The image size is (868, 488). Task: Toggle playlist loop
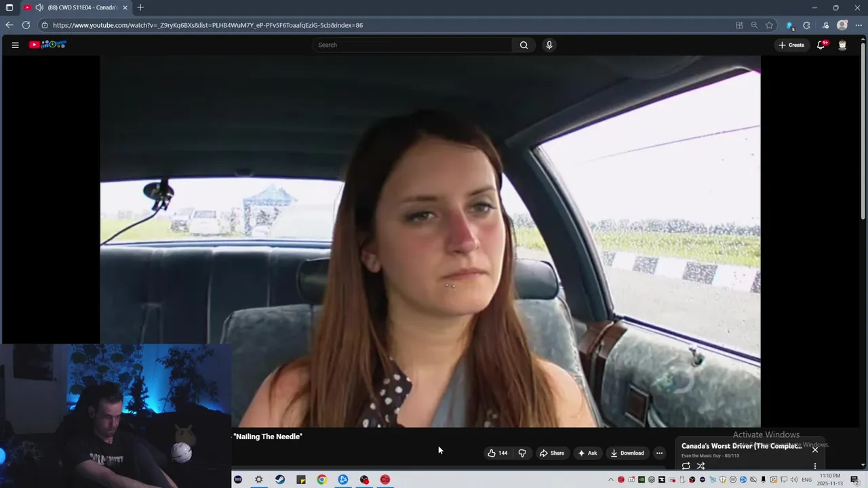(x=686, y=466)
